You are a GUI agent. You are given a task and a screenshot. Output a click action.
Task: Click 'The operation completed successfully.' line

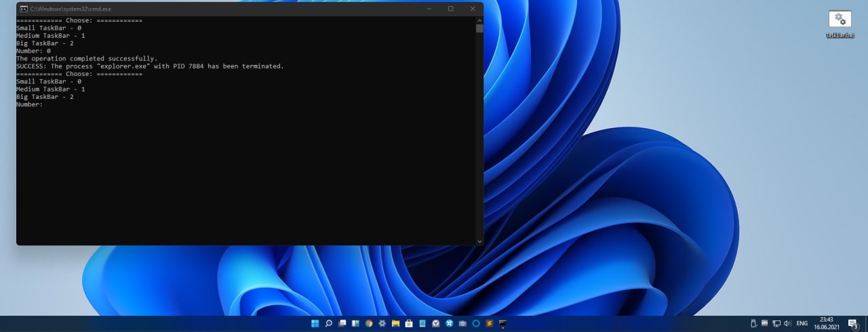coord(87,59)
